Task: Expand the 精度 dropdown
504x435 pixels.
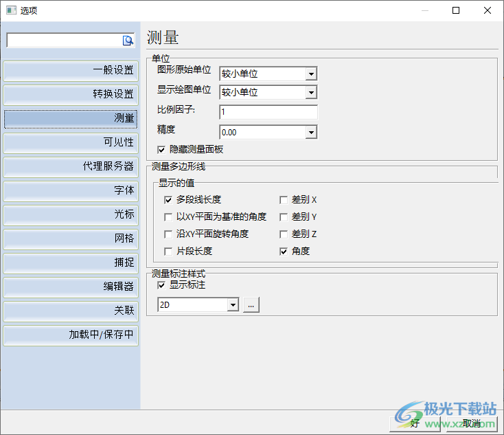Action: [311, 132]
